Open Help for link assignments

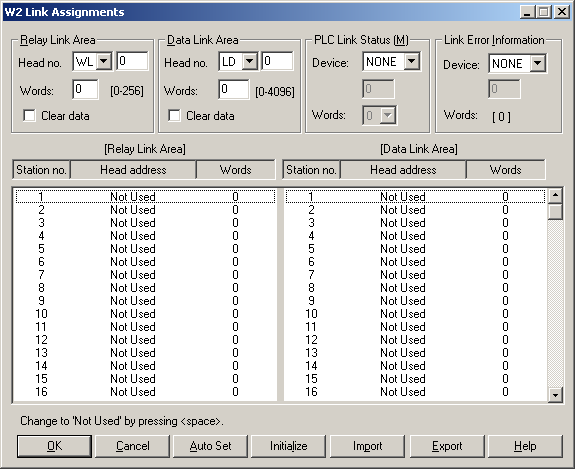(525, 446)
